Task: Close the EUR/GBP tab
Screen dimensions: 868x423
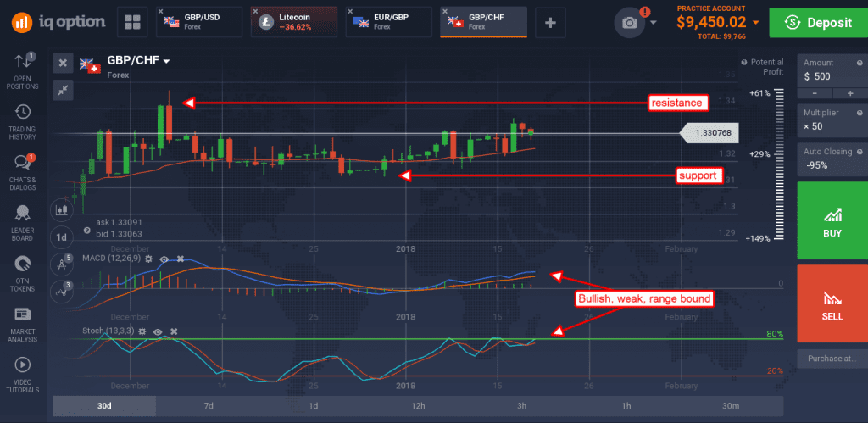Action: click(x=350, y=10)
